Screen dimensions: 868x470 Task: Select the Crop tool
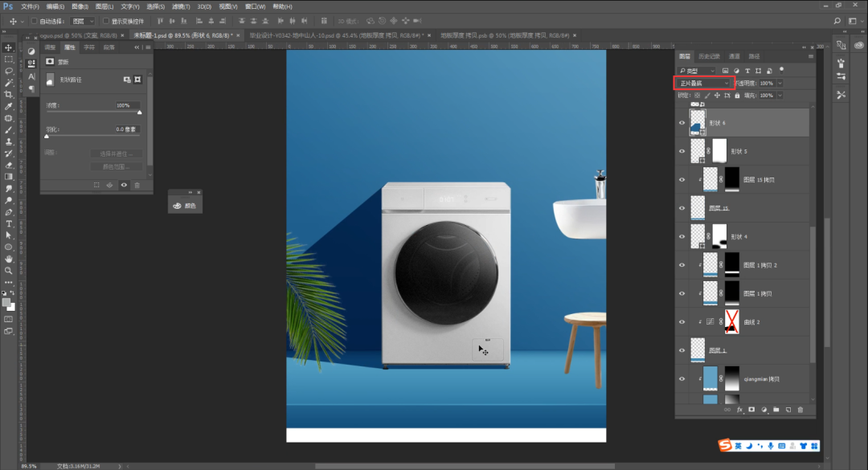click(x=9, y=94)
